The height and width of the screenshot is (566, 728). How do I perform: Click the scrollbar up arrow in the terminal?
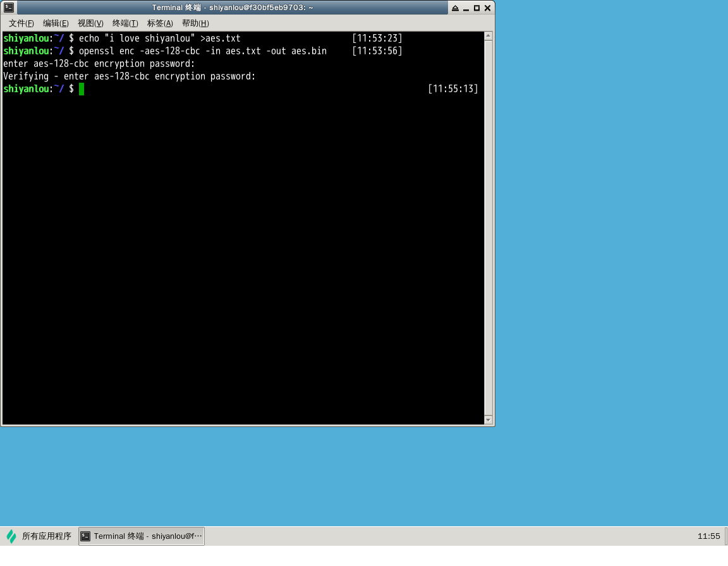point(488,37)
